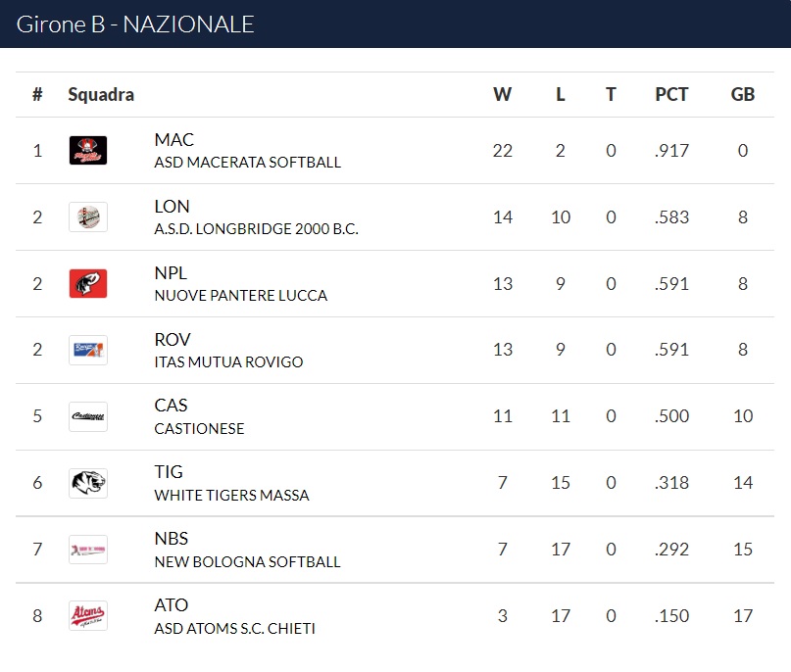
Task: Open the White Tigers Massa tiger logo
Action: tap(88, 482)
